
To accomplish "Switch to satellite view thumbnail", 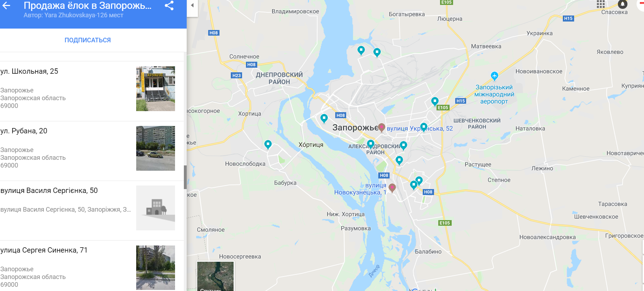I will pos(215,276).
